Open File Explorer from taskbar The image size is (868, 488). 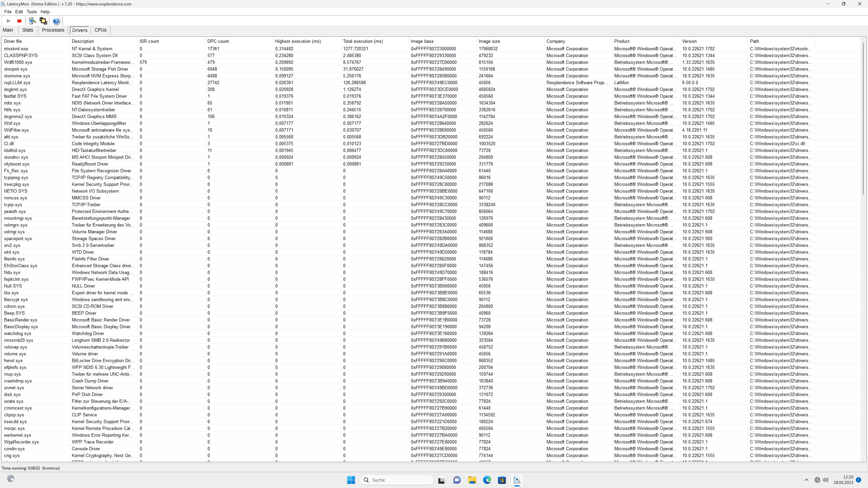472,480
